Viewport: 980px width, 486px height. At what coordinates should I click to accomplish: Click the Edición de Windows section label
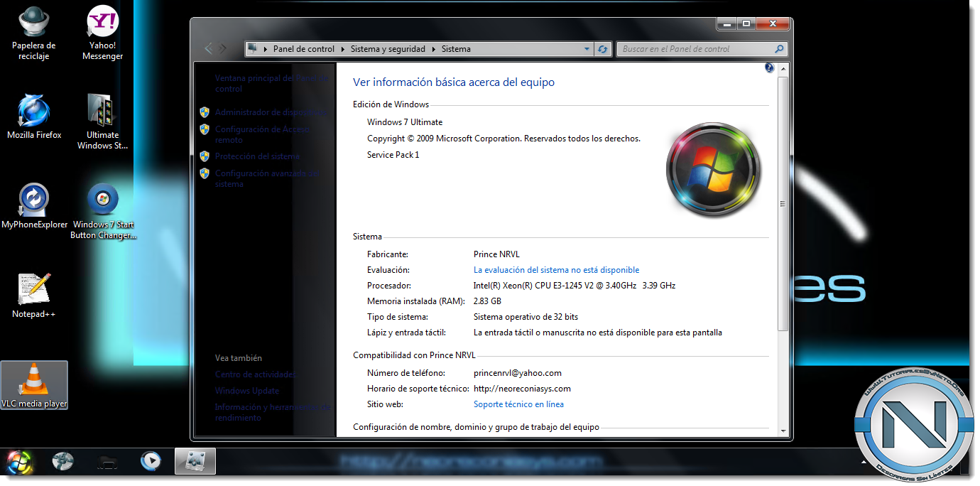pyautogui.click(x=391, y=104)
